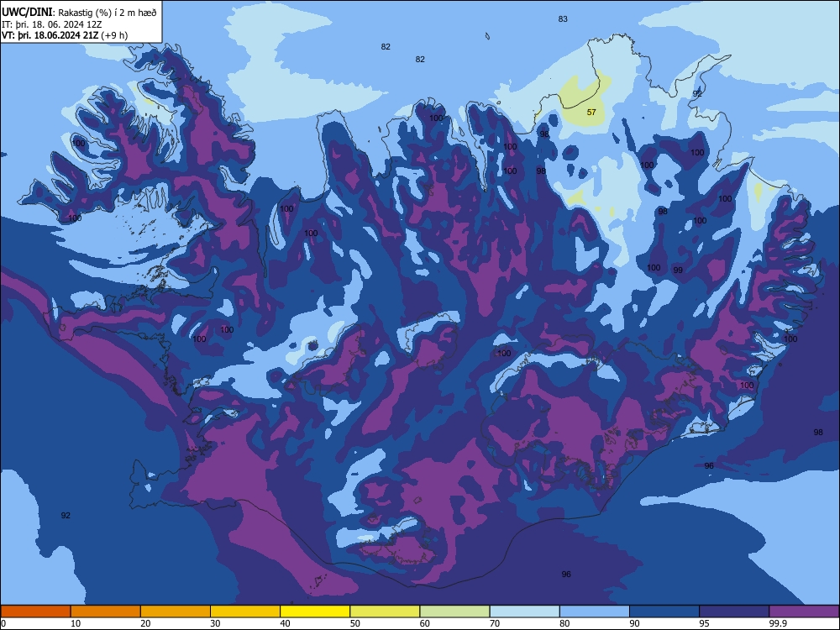Select the medium blue 80–90 legend swatch
This screenshot has height=630, width=840.
pos(594,612)
